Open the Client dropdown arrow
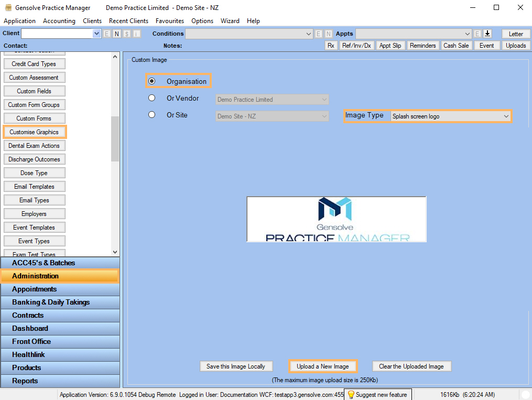The height and width of the screenshot is (400, 532). coord(96,34)
